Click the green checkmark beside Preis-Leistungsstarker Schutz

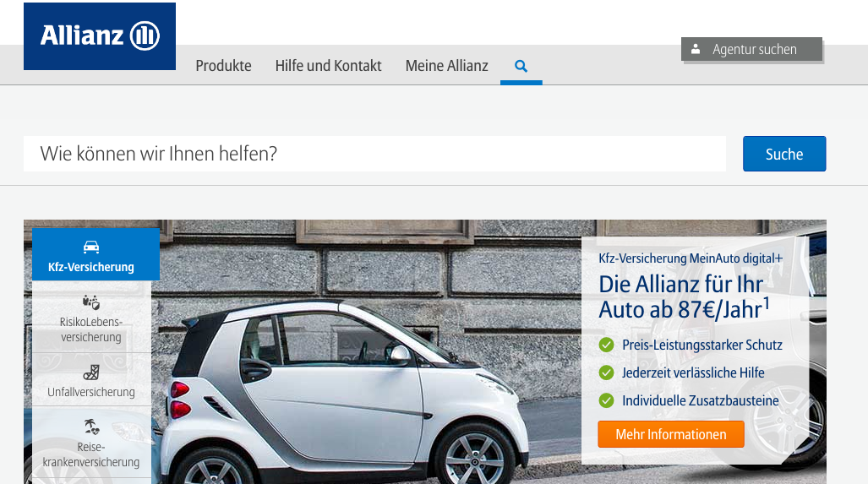(606, 345)
